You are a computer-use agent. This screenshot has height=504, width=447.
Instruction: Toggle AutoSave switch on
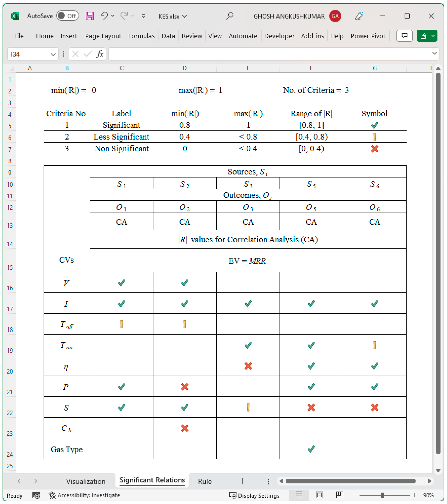(x=67, y=16)
